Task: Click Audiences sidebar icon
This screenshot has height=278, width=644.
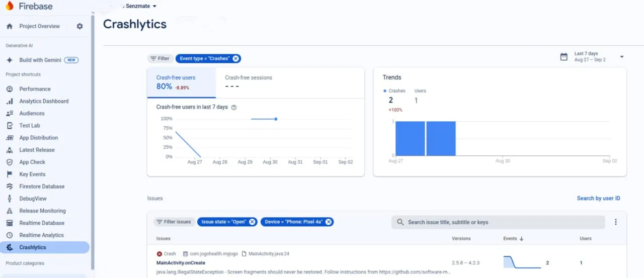Action: [x=10, y=113]
